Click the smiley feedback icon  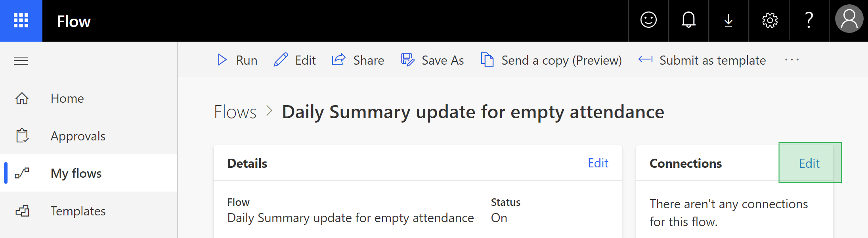coord(648,20)
